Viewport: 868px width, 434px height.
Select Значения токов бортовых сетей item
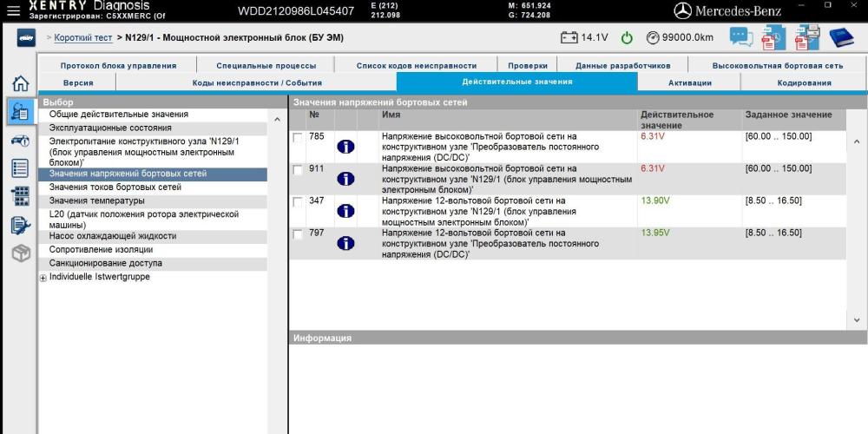(x=152, y=187)
